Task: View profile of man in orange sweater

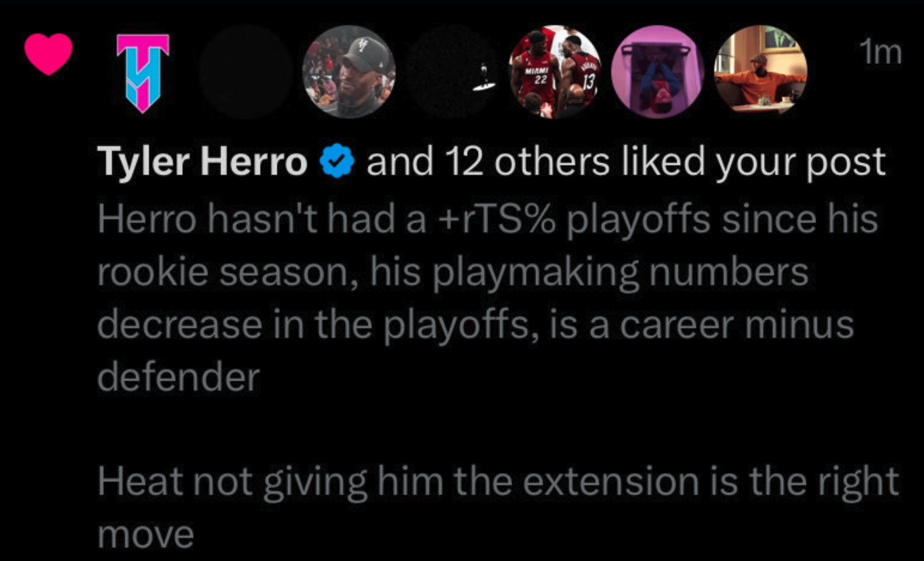Action: click(x=761, y=72)
